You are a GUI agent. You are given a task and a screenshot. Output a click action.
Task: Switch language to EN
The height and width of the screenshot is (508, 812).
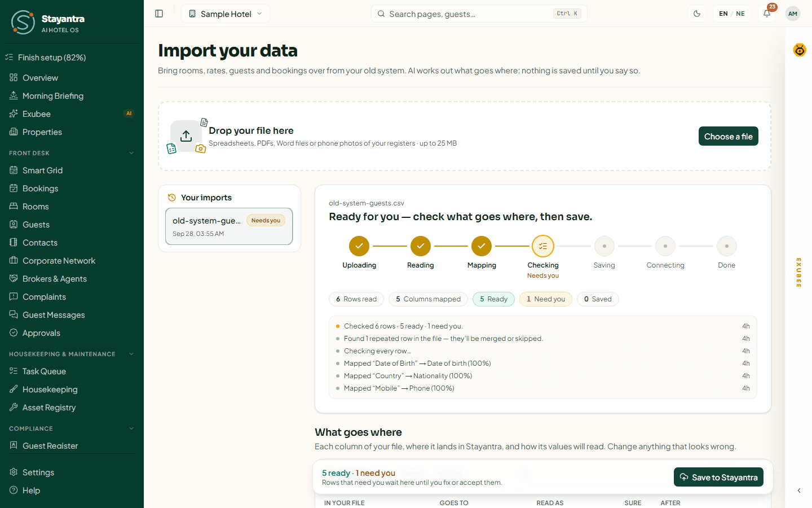pyautogui.click(x=723, y=14)
